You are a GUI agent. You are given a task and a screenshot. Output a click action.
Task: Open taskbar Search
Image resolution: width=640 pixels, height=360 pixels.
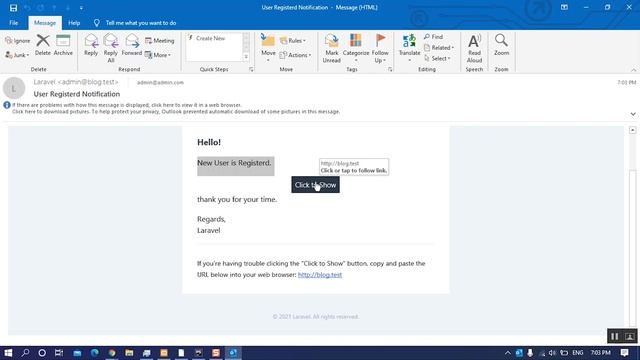[25, 353]
